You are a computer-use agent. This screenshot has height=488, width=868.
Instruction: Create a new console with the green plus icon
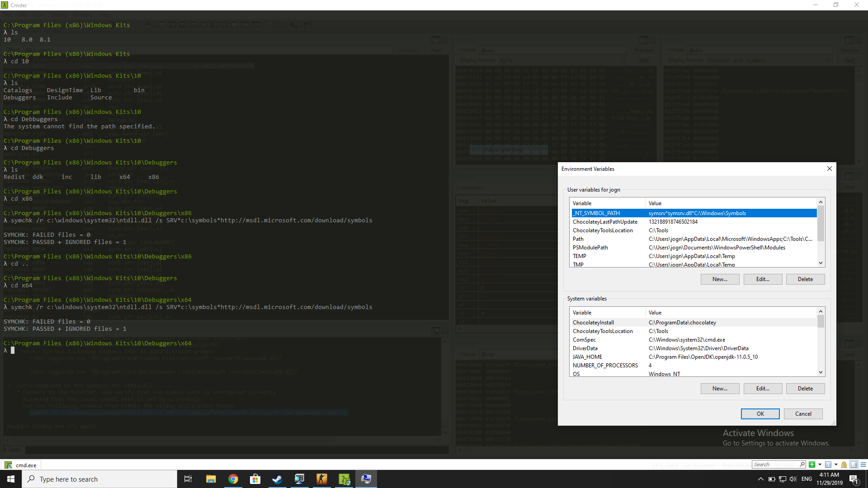pos(812,465)
